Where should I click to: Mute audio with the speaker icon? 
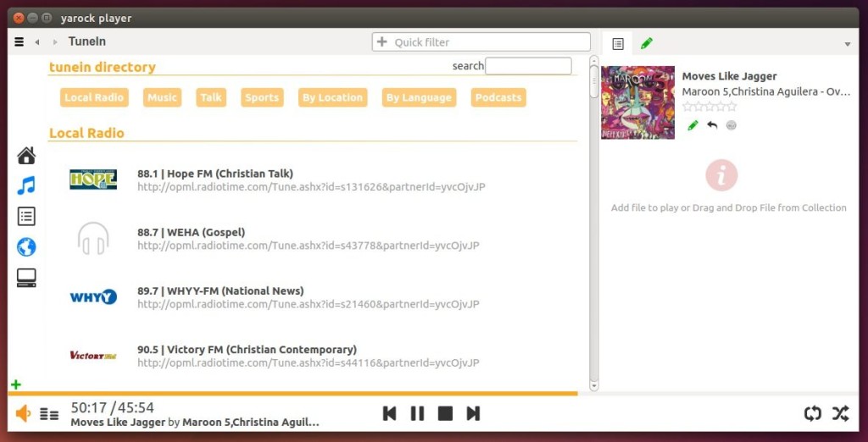(23, 413)
